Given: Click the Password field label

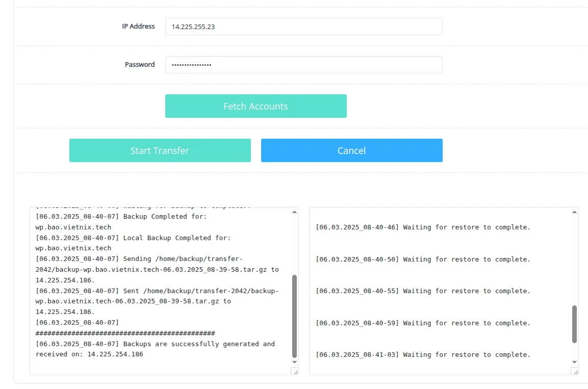Looking at the screenshot, I should [x=140, y=65].
